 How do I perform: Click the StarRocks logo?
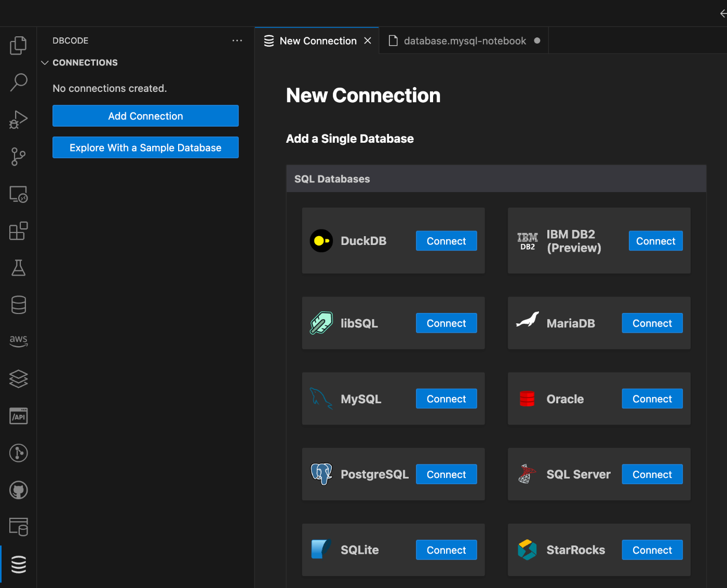[x=527, y=550]
